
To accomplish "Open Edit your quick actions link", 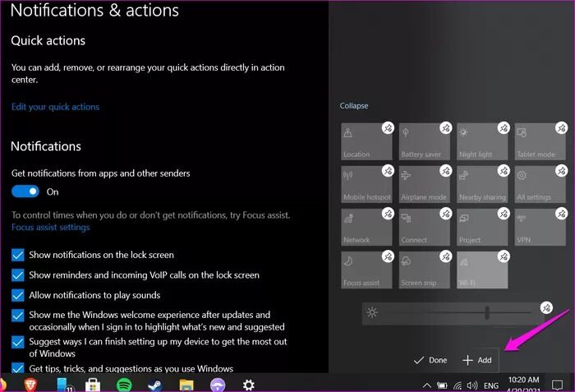I will [55, 107].
